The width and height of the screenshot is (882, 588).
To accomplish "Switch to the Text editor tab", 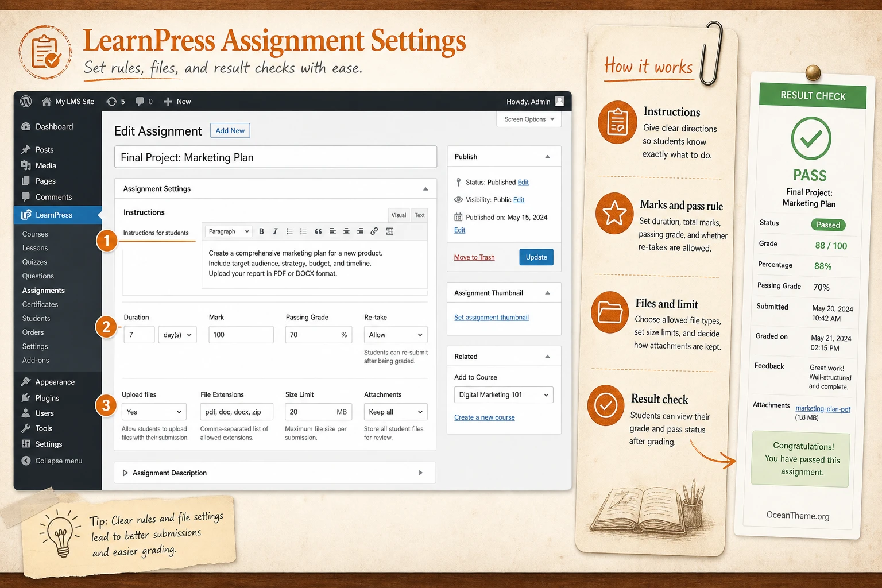I will pos(420,215).
